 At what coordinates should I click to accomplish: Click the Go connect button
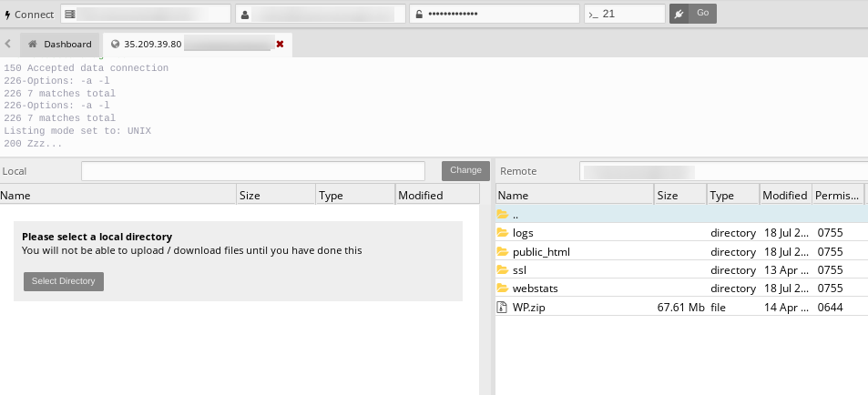click(702, 14)
